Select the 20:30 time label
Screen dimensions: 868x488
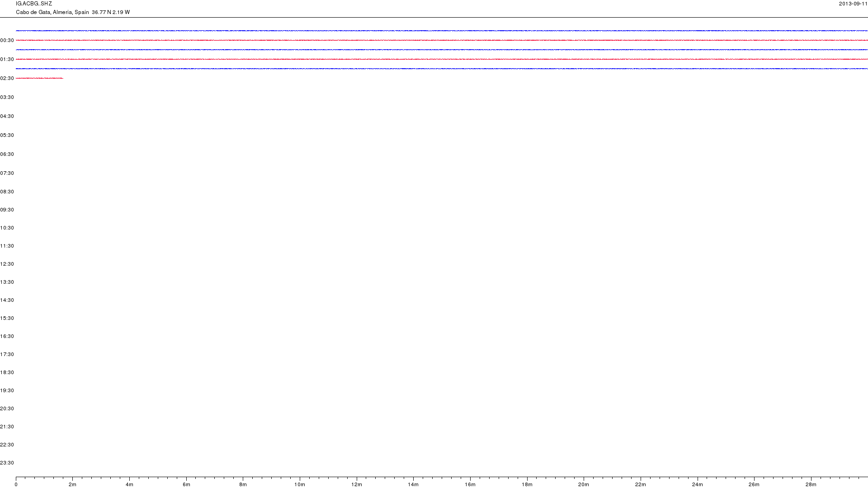pos(7,409)
